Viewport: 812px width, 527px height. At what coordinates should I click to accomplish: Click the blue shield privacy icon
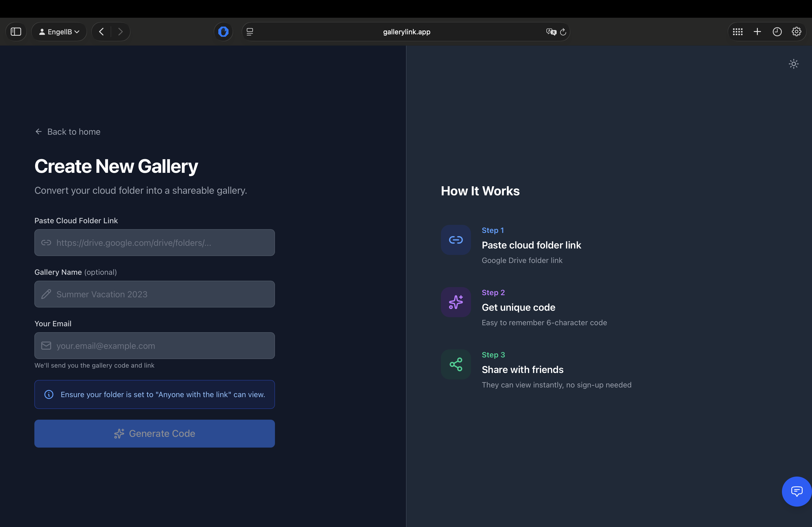(x=223, y=32)
